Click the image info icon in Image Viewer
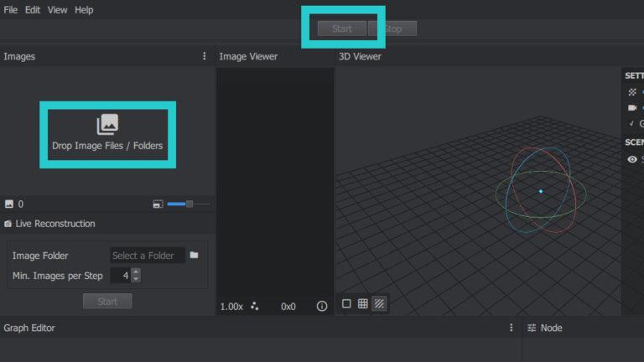The height and width of the screenshot is (362, 644). tap(322, 307)
